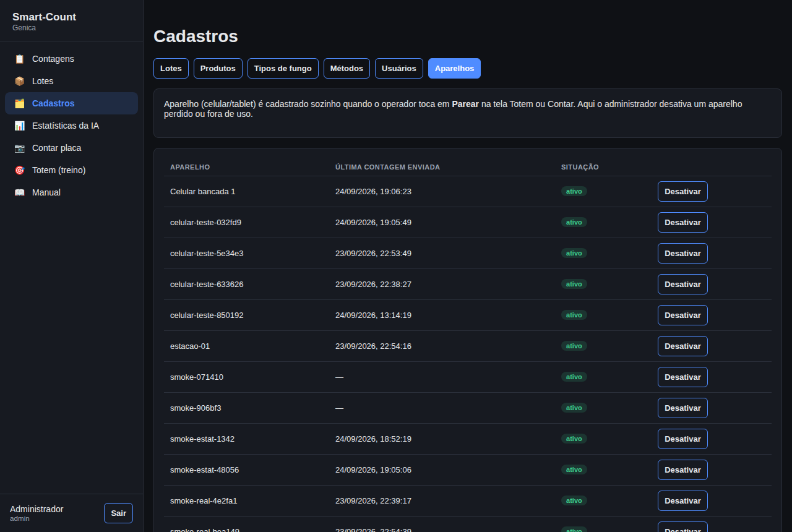Click the Última contagem enviada column header
The width and height of the screenshot is (792, 532).
click(x=387, y=168)
